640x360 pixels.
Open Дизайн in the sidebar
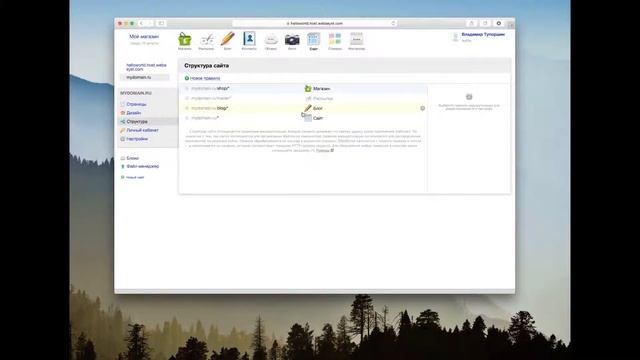tap(133, 113)
